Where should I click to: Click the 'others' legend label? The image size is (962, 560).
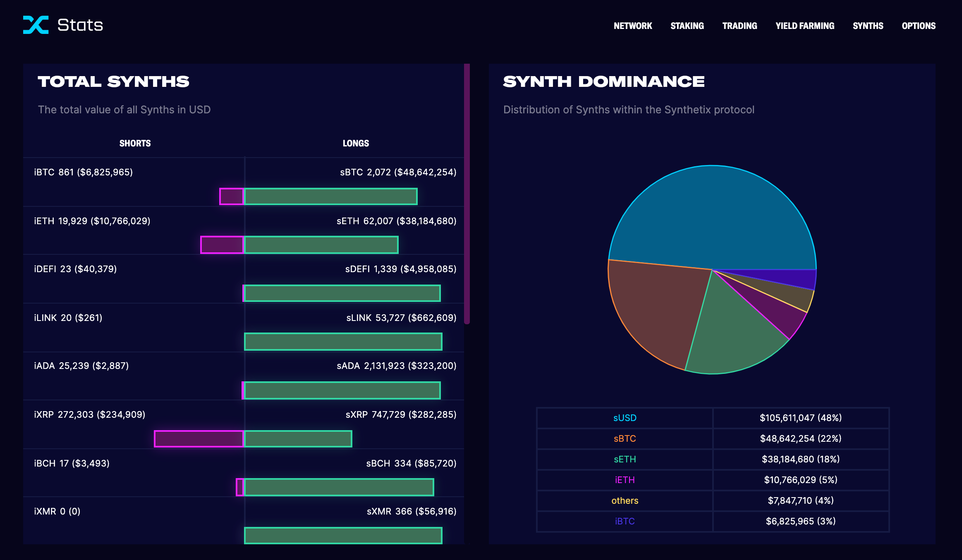tap(625, 500)
